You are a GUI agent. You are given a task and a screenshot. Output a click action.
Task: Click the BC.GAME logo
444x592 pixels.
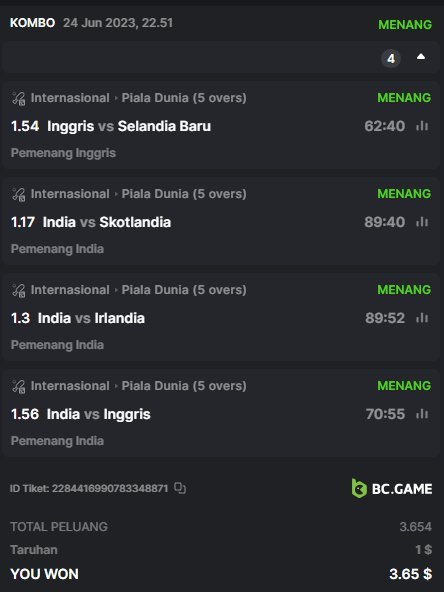(x=392, y=488)
